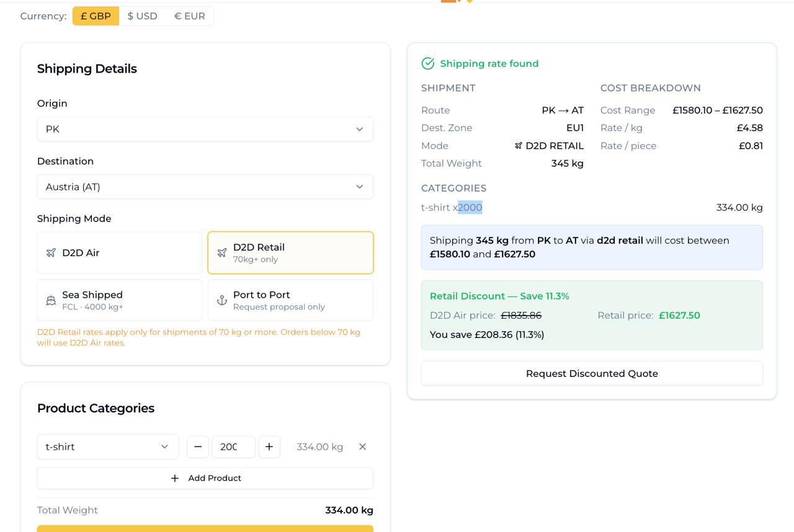Click the Rate / piece value £0.81

pyautogui.click(x=751, y=146)
